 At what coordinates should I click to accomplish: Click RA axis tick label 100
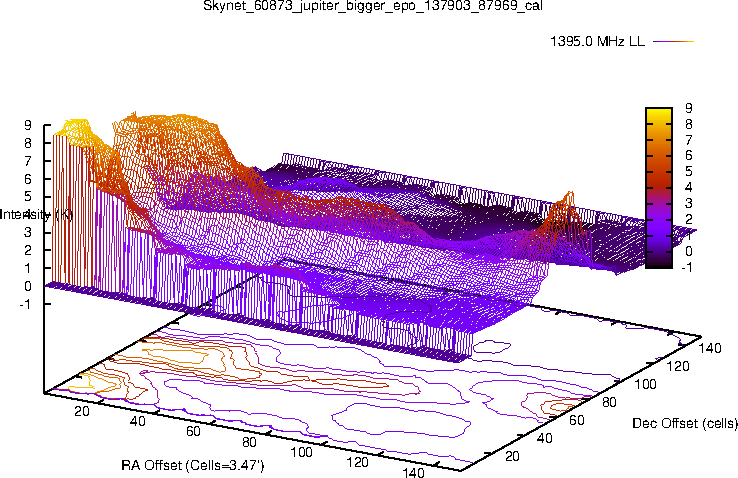point(302,453)
